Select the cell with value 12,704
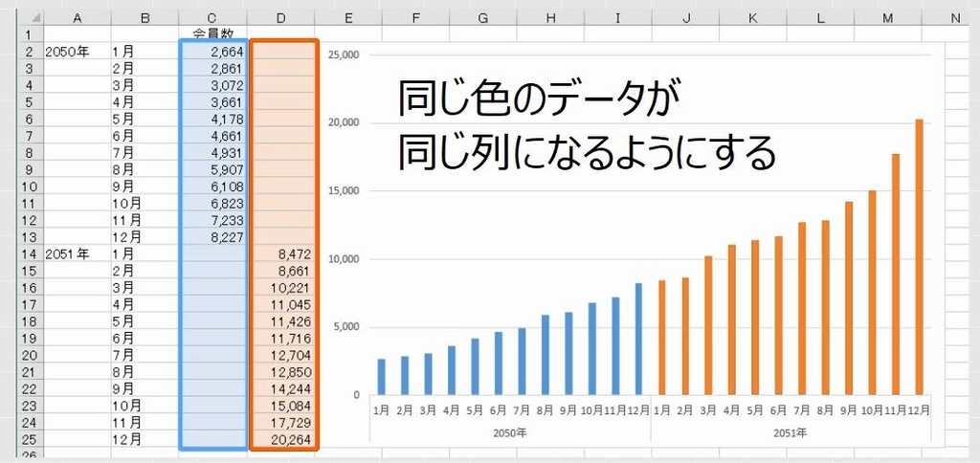The height and width of the screenshot is (463, 980). tap(280, 355)
